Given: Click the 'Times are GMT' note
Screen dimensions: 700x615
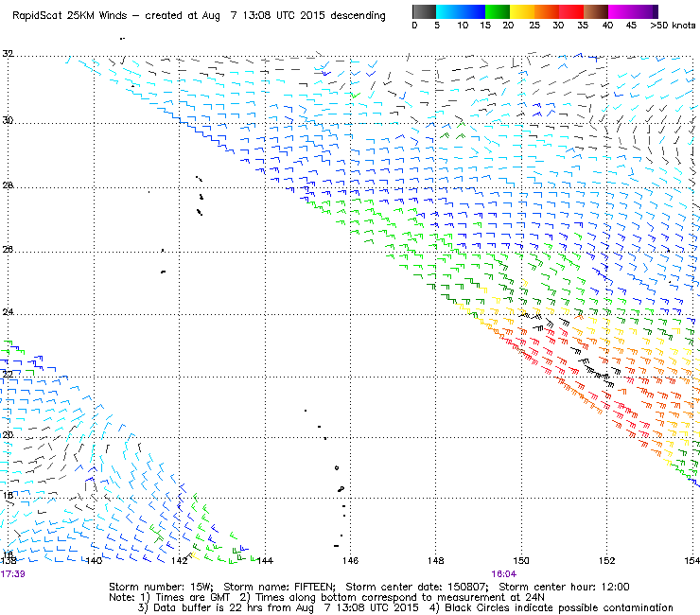Looking at the screenshot, I should [x=192, y=598].
